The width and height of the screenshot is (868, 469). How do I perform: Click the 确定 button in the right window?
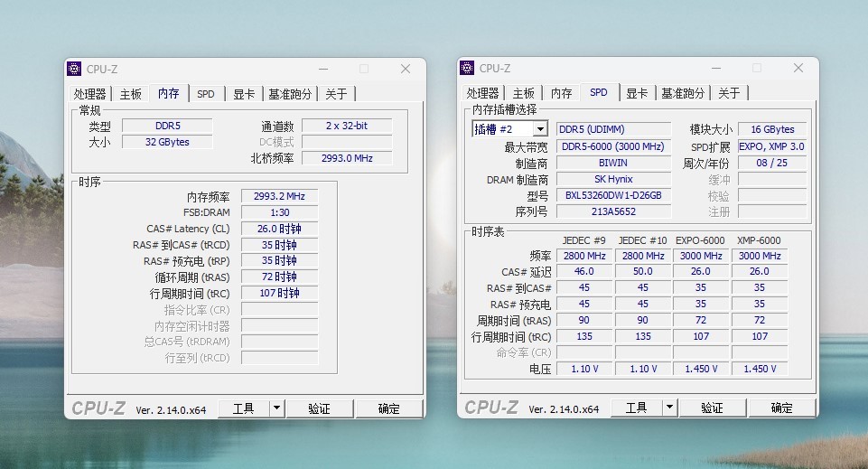[781, 408]
